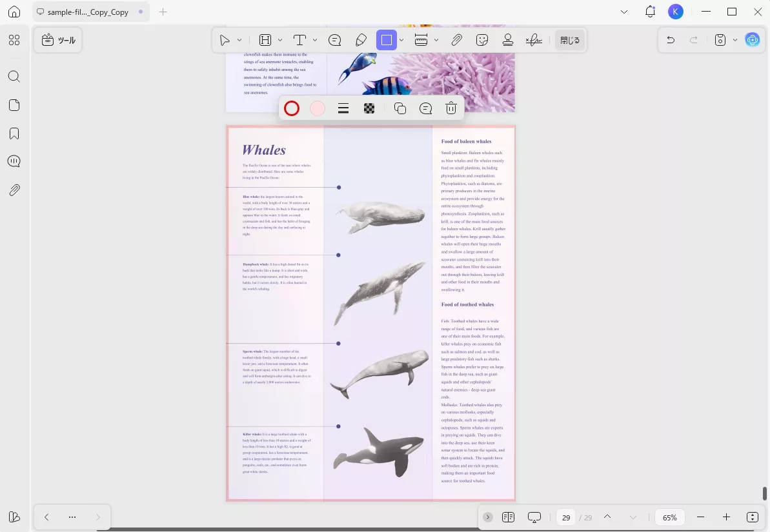Image resolution: width=770 pixels, height=532 pixels.
Task: Delete the selected annotation with the trash icon
Action: [x=451, y=108]
